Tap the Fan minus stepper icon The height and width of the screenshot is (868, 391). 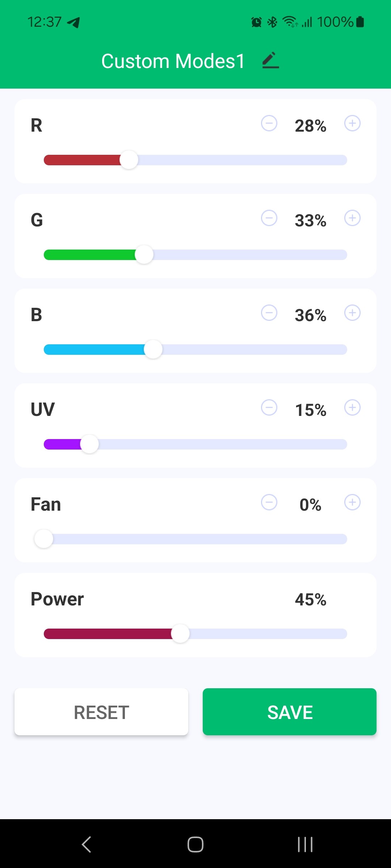[x=269, y=502]
